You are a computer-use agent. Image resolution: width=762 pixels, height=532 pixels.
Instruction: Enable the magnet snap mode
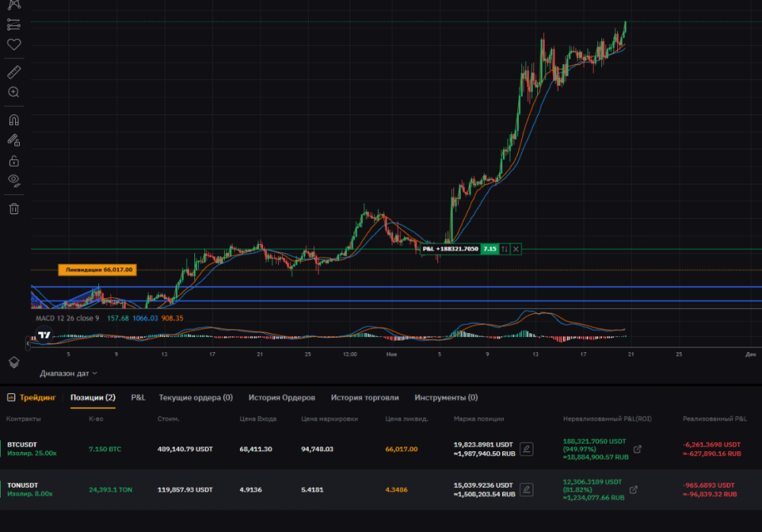click(x=14, y=120)
